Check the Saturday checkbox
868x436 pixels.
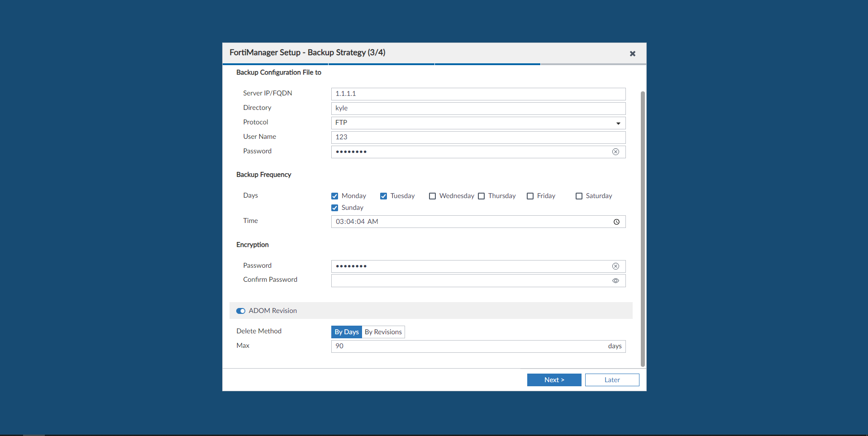pos(578,196)
